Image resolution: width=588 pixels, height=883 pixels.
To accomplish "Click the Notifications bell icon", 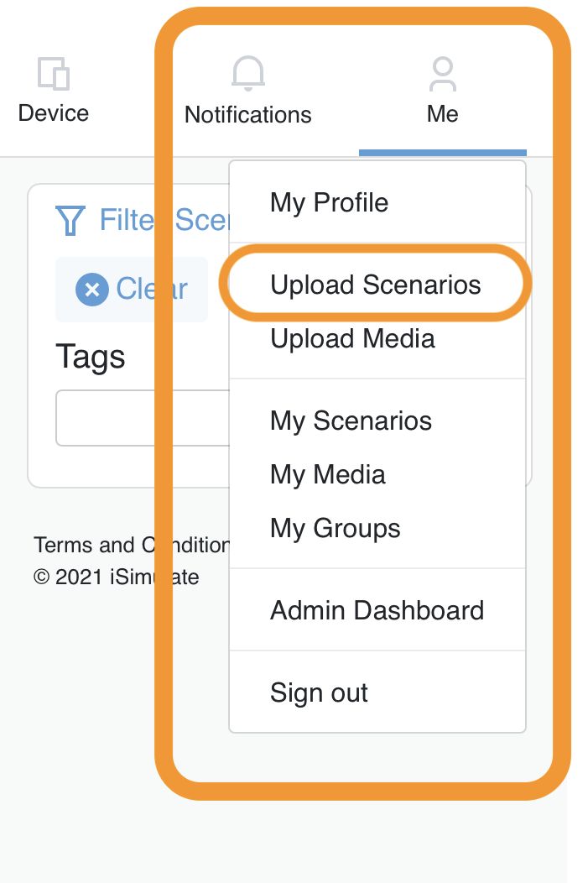I will [247, 73].
